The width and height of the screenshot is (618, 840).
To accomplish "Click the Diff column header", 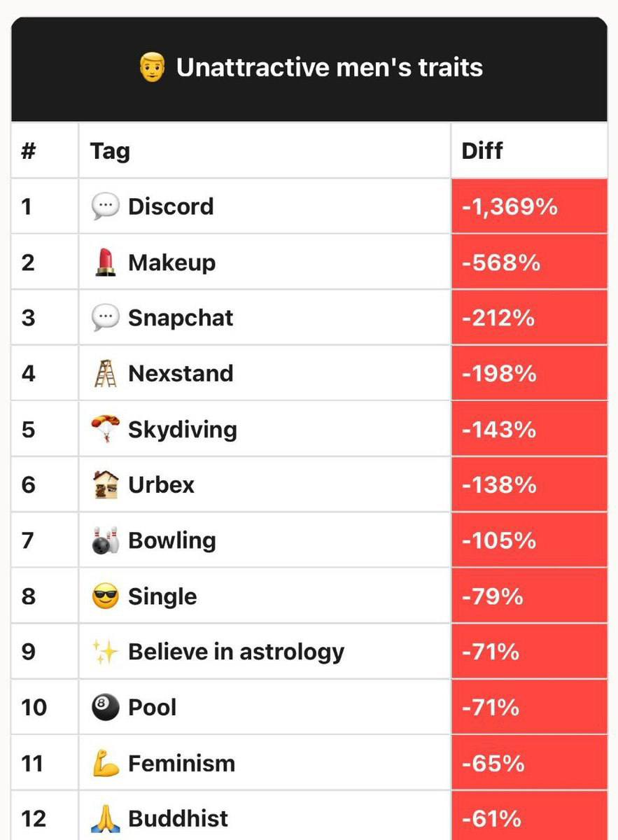I will [x=482, y=151].
